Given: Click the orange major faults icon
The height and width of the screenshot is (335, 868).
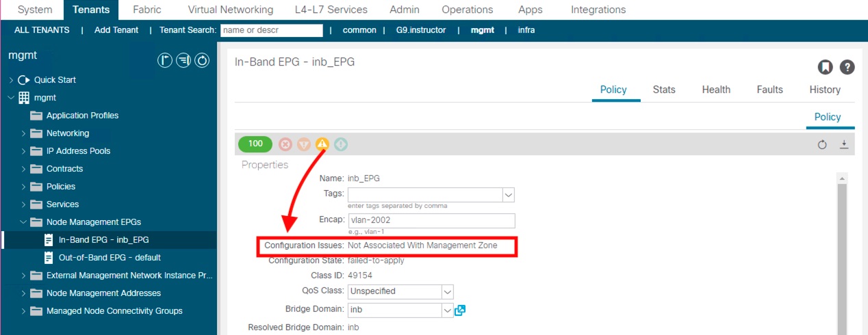Looking at the screenshot, I should coord(304,144).
